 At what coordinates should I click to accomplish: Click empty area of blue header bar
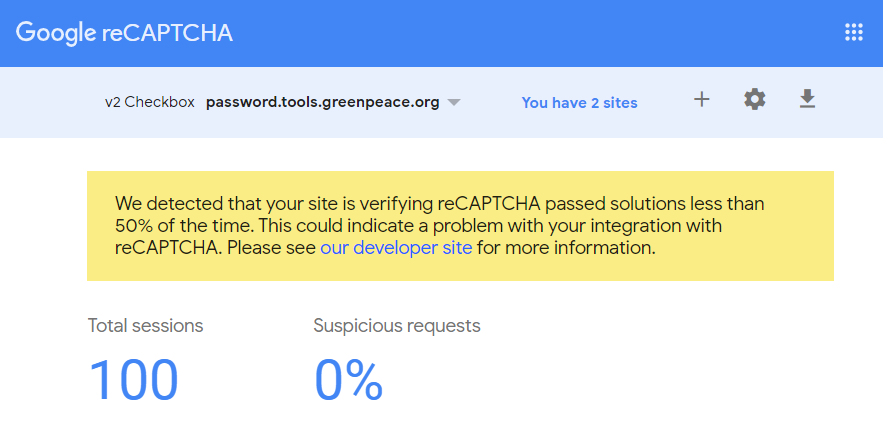pyautogui.click(x=535, y=33)
